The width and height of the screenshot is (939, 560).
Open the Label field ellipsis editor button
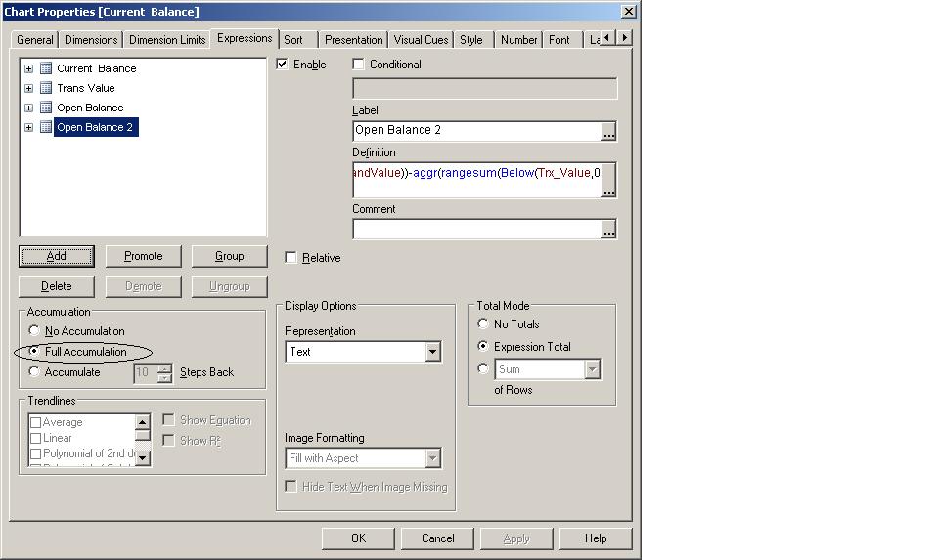pyautogui.click(x=608, y=131)
